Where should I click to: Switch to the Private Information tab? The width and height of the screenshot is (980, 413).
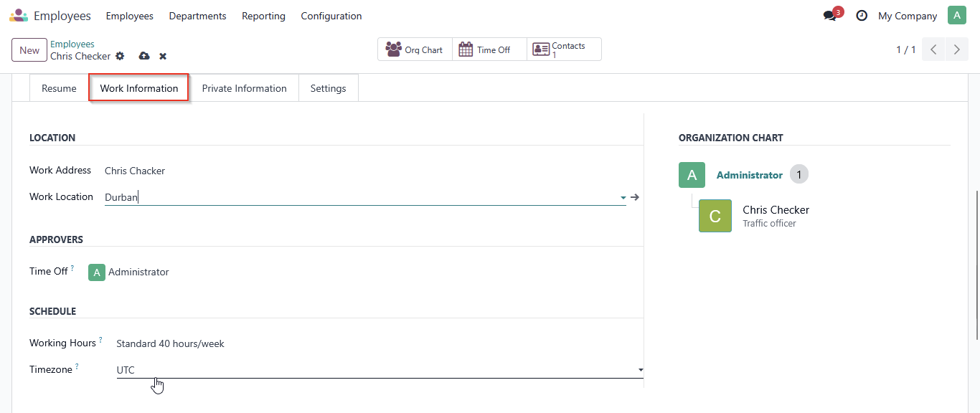(244, 88)
